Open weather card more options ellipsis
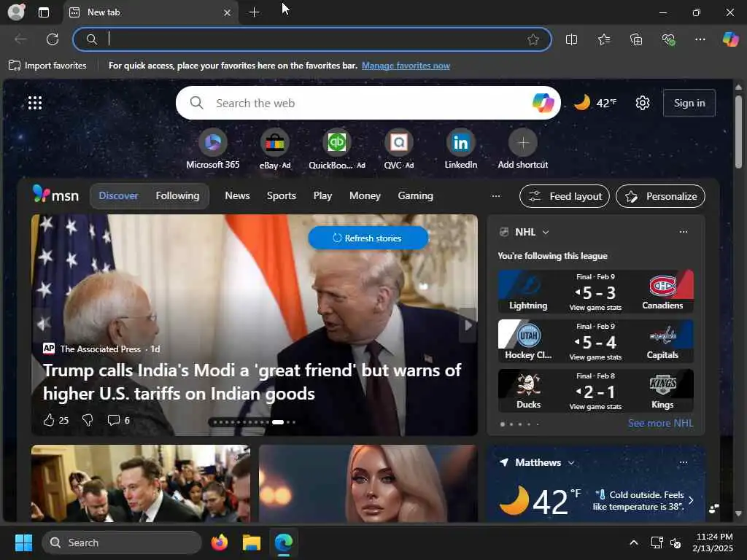 tap(683, 462)
